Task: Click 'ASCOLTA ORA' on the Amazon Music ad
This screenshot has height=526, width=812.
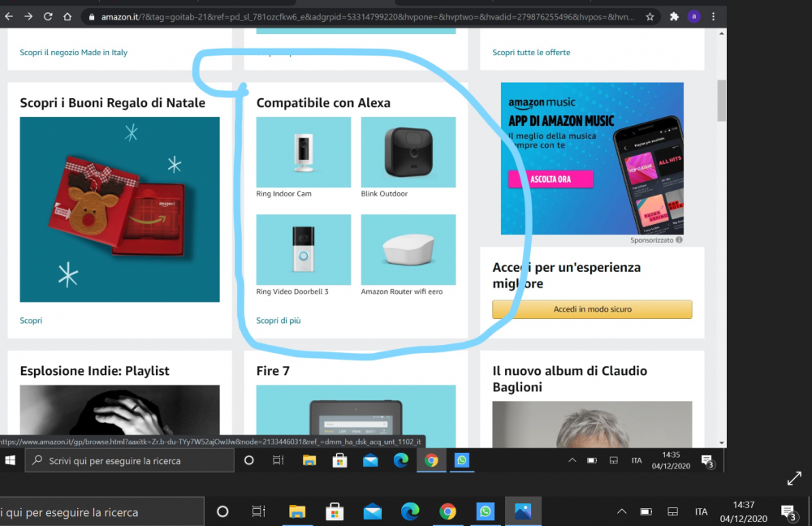Action: pos(550,179)
